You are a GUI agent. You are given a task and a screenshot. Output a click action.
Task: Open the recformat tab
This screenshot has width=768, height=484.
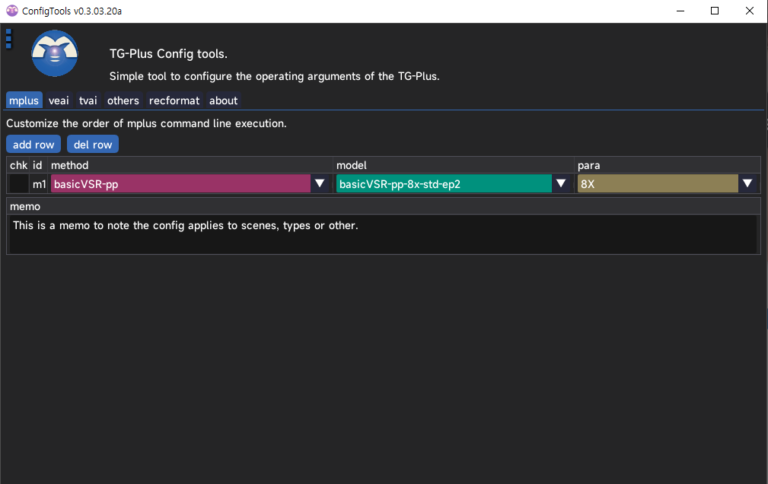pyautogui.click(x=174, y=101)
